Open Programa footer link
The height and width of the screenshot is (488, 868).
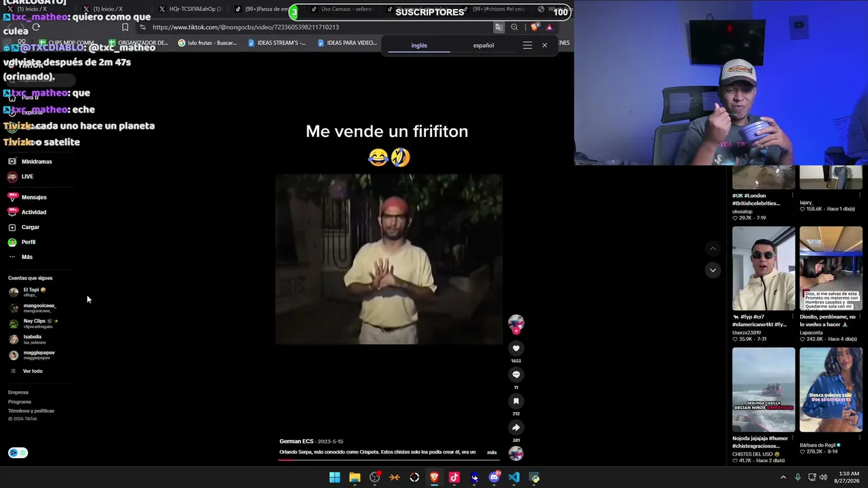coord(20,402)
